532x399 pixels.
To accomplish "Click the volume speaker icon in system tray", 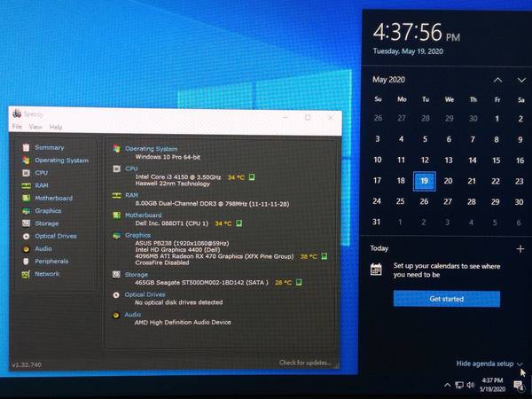I will 471,385.
